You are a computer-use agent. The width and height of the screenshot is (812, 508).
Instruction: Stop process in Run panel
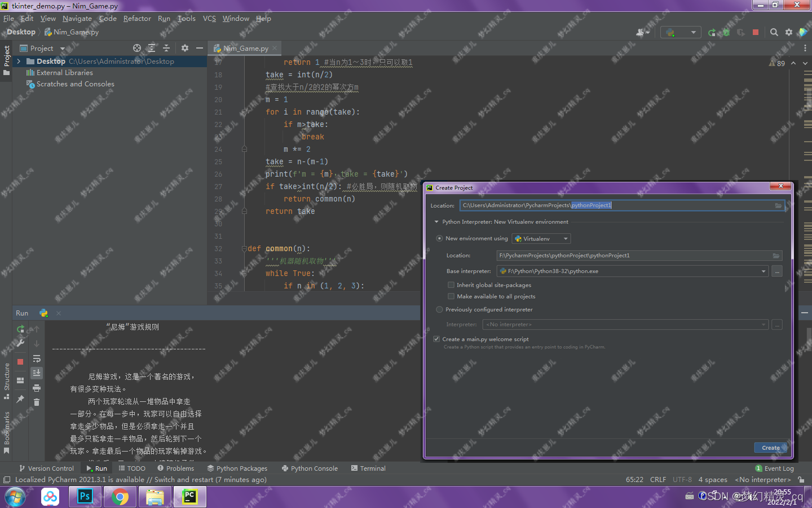[x=20, y=361]
